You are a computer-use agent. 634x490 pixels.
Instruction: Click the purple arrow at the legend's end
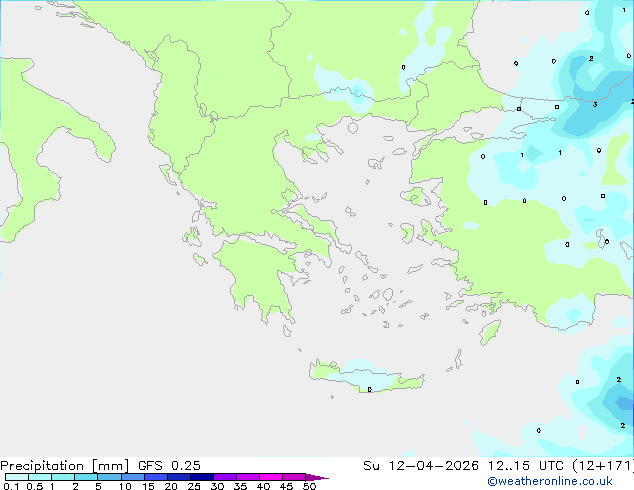point(317,477)
